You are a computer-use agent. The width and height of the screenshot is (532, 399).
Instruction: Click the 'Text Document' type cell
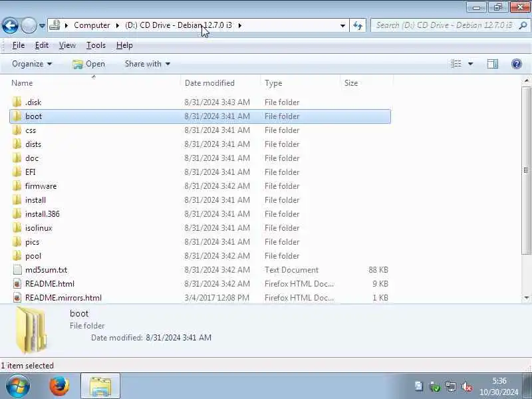click(291, 270)
